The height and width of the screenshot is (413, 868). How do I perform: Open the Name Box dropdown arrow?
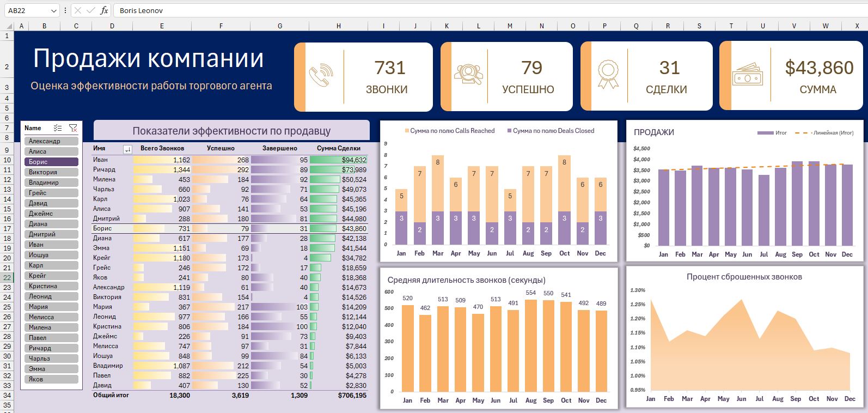coord(53,11)
